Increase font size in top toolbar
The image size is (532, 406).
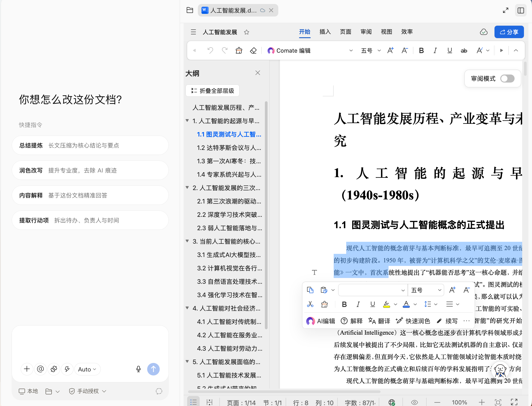(x=390, y=50)
